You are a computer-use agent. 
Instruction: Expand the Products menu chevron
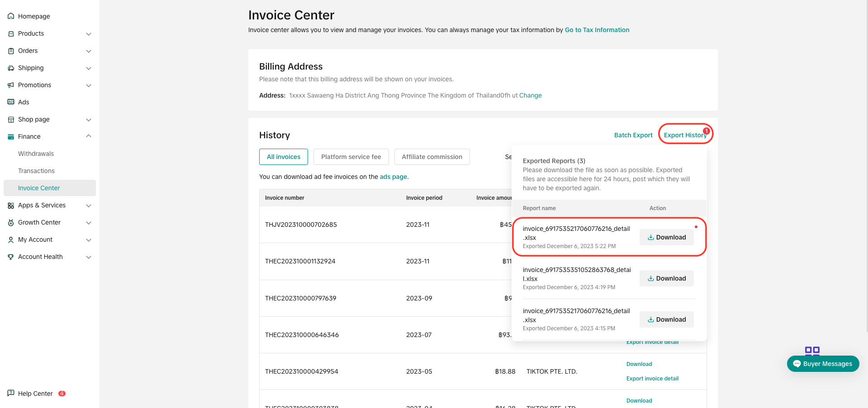(x=89, y=34)
